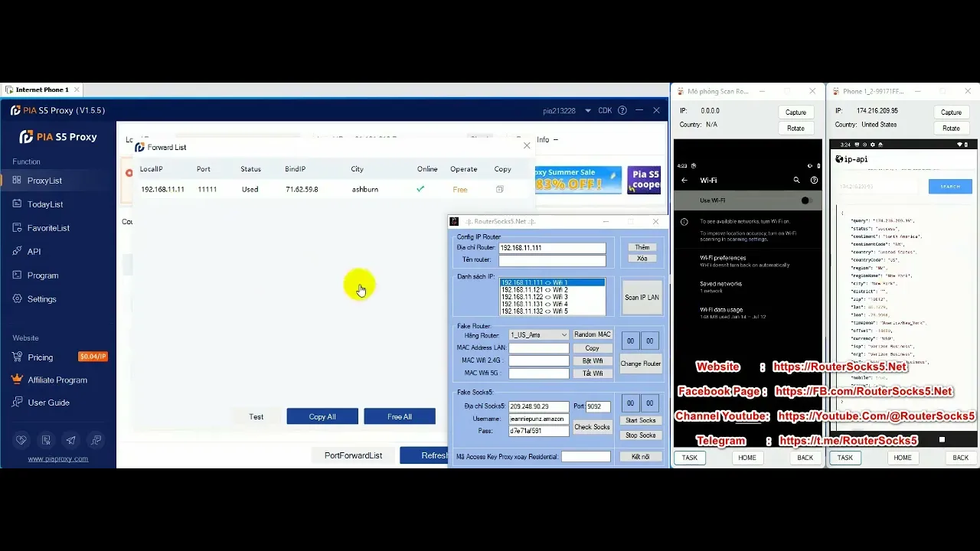Tap the Wi-Fi screen search icon
This screenshot has height=551, width=980.
coord(796,181)
